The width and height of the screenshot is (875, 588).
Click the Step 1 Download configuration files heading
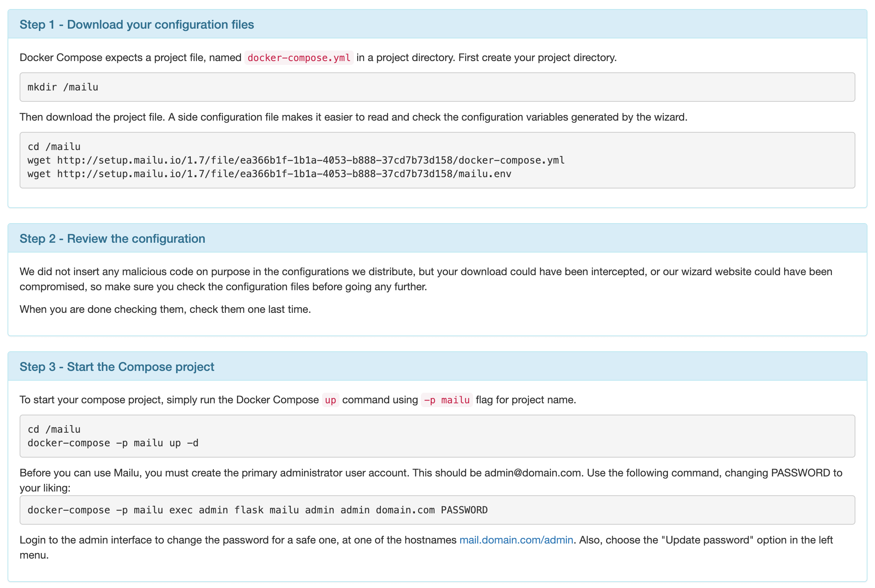137,24
